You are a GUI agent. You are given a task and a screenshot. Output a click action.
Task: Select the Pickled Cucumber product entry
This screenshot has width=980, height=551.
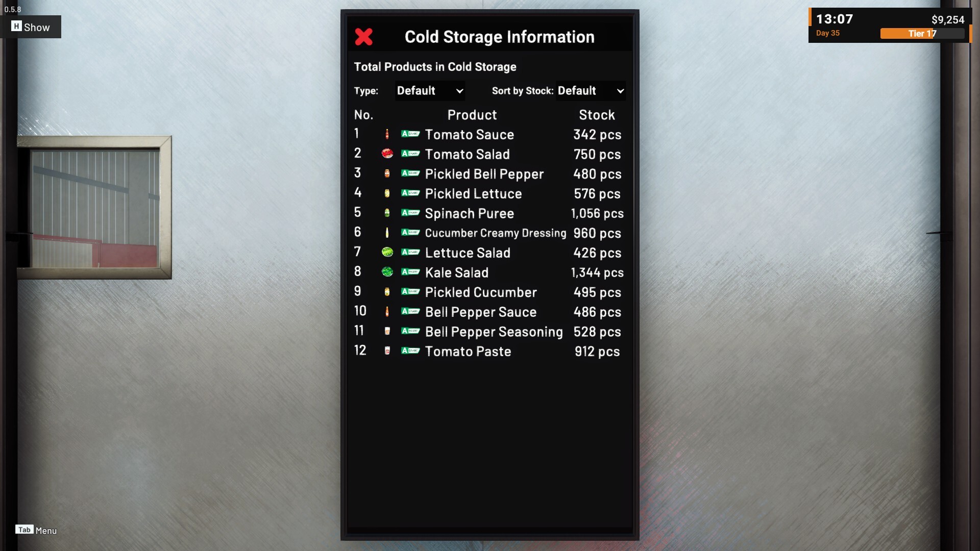[x=480, y=292]
